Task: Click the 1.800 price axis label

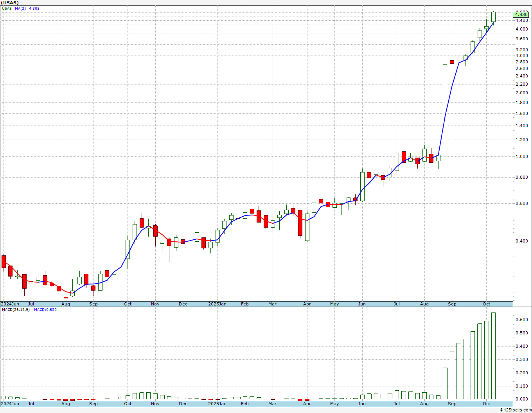Action: 522,102
